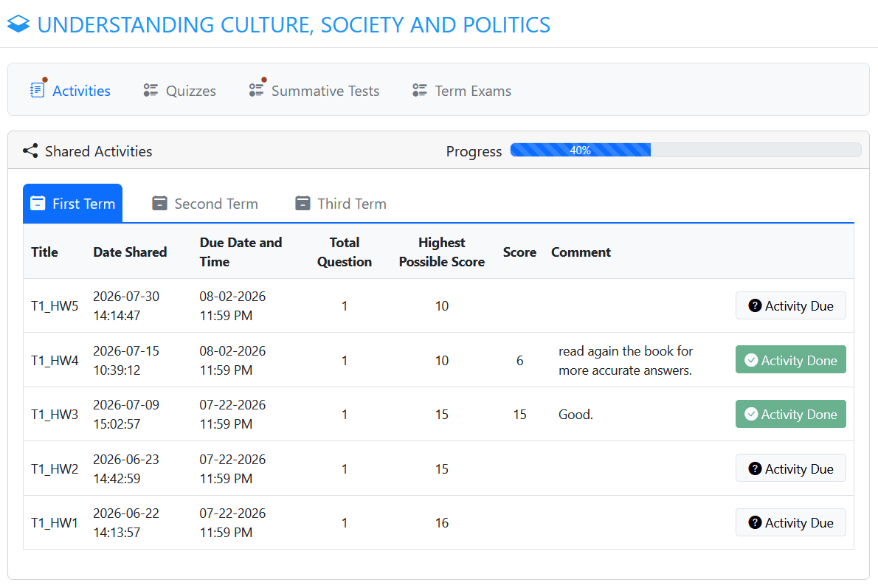The image size is (878, 588).
Task: Go to the Summative Tests tab
Action: (314, 90)
